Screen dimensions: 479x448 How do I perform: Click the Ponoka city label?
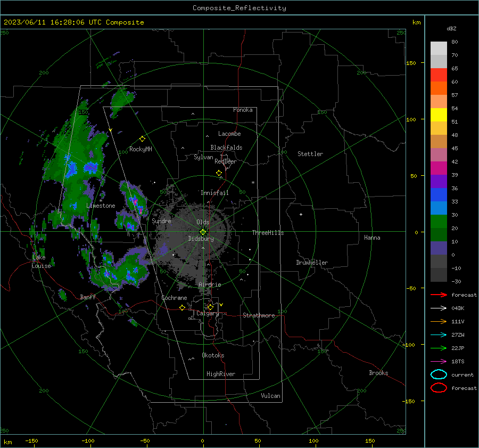tap(243, 110)
